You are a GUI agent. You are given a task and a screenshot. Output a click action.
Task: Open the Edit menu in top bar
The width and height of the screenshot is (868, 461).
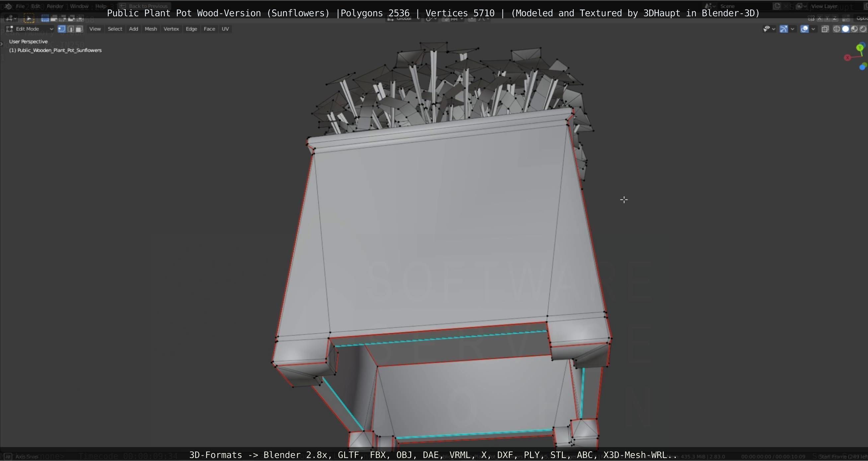coord(36,6)
